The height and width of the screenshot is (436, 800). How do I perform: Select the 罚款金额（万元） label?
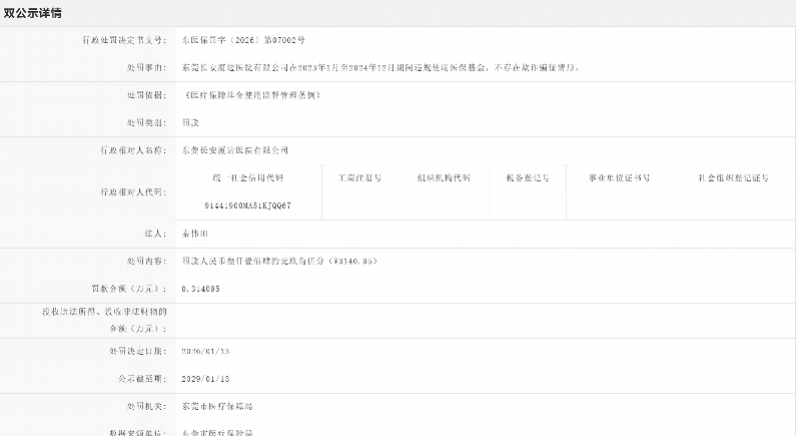129,289
